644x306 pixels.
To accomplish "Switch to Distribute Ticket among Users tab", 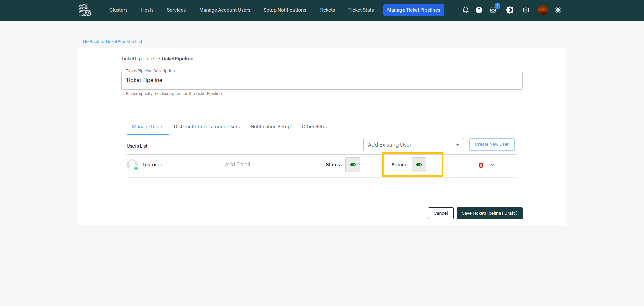I will (207, 127).
